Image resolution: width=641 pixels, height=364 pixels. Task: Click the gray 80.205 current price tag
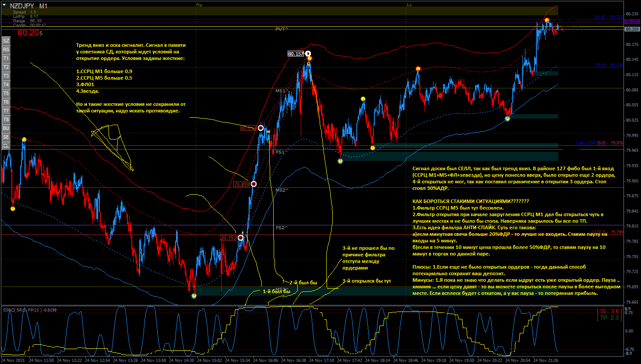(x=632, y=29)
